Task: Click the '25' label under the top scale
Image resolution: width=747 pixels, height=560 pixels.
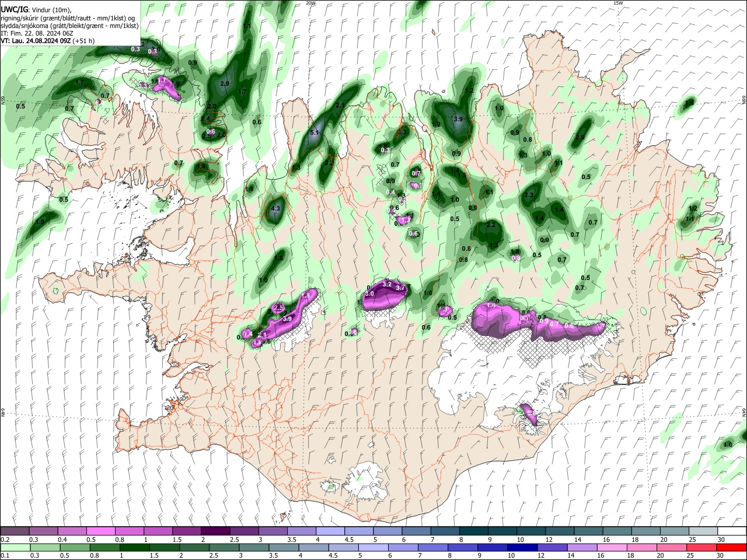Action: tap(692, 540)
